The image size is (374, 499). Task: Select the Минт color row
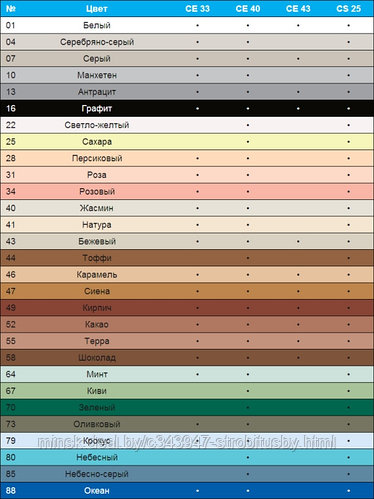(x=187, y=374)
